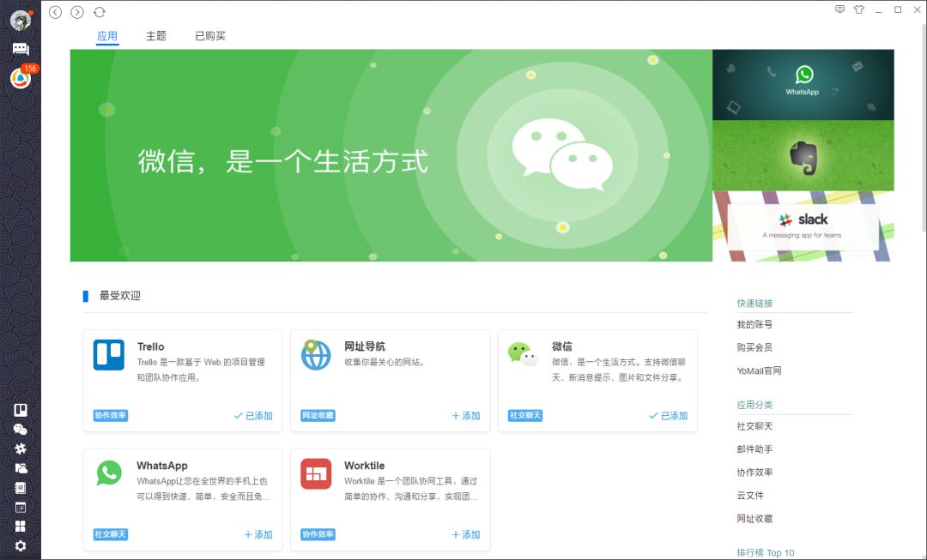Open settings gear icon in sidebar
Image resolution: width=927 pixels, height=560 pixels.
(x=21, y=545)
